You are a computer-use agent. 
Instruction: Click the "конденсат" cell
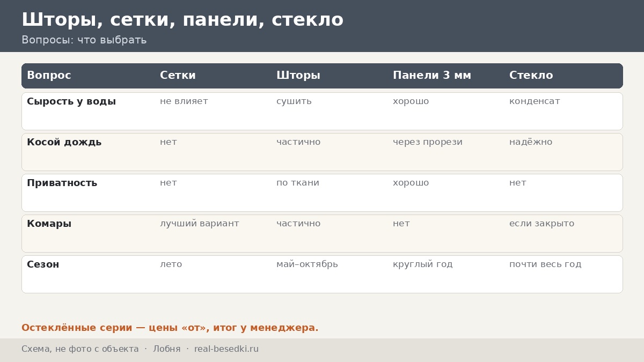click(535, 101)
